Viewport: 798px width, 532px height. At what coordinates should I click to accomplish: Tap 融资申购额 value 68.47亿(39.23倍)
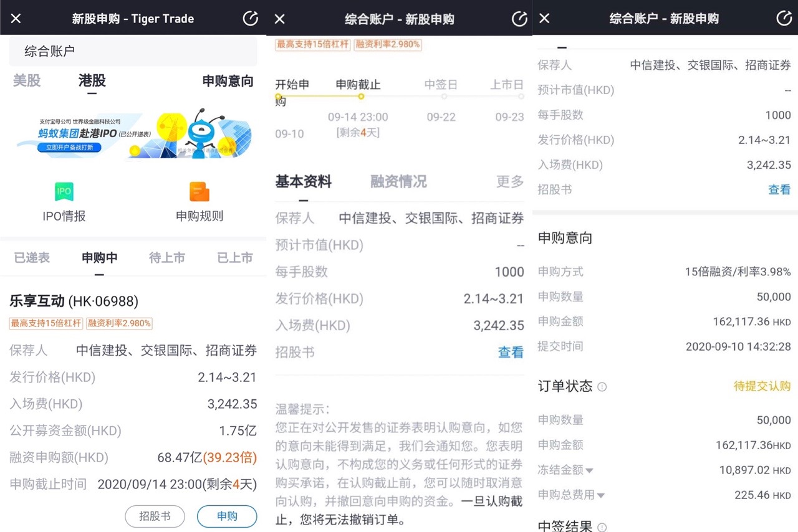click(207, 457)
